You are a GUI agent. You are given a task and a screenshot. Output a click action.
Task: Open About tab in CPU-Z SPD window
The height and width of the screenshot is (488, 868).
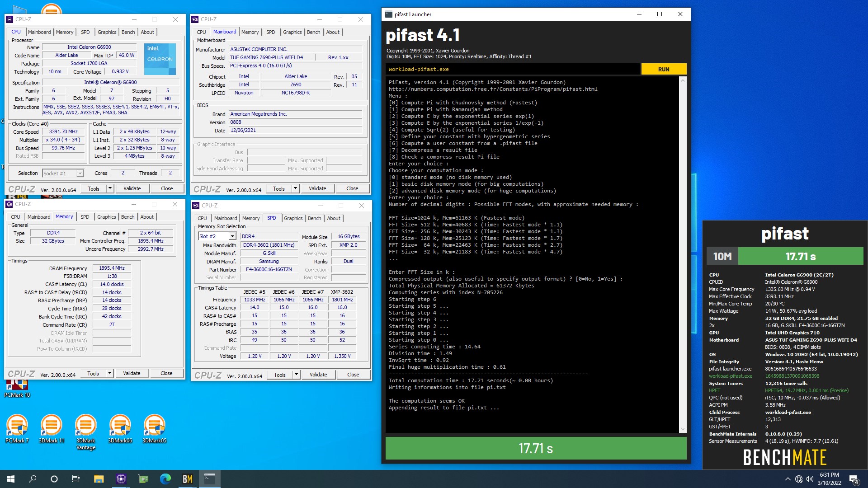[334, 218]
